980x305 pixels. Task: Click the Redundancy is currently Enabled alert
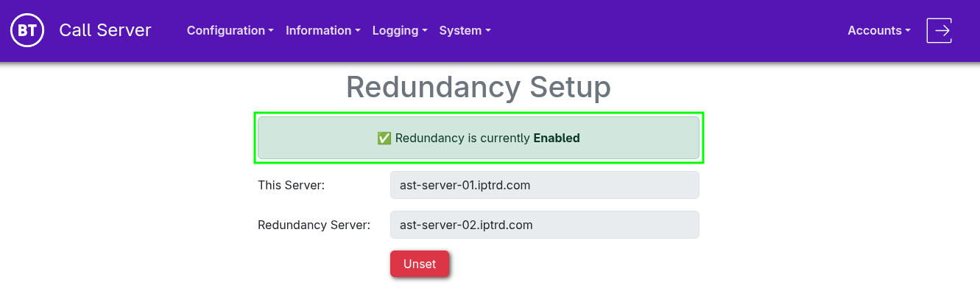tap(479, 138)
